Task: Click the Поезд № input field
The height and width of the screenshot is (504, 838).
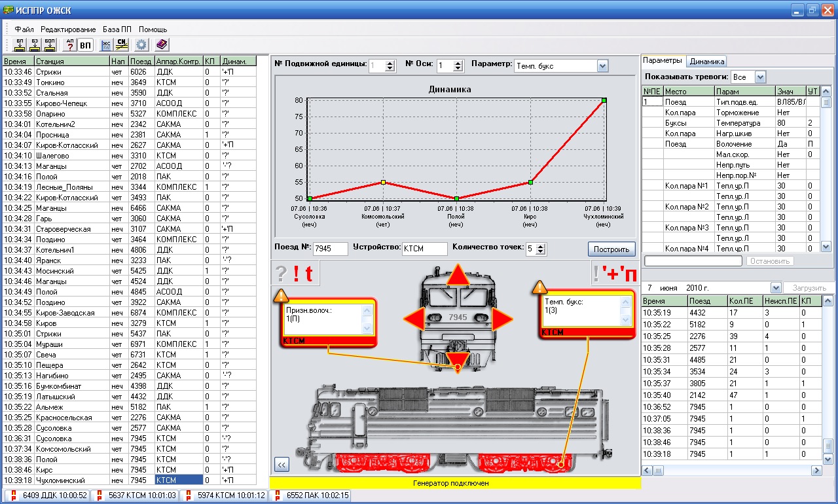Action: (331, 249)
